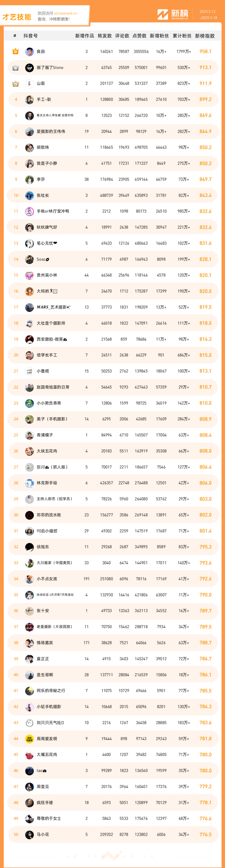This screenshot has width=225, height=868.
Task: Click the gold crown icon for rank one
Action: (15, 52)
